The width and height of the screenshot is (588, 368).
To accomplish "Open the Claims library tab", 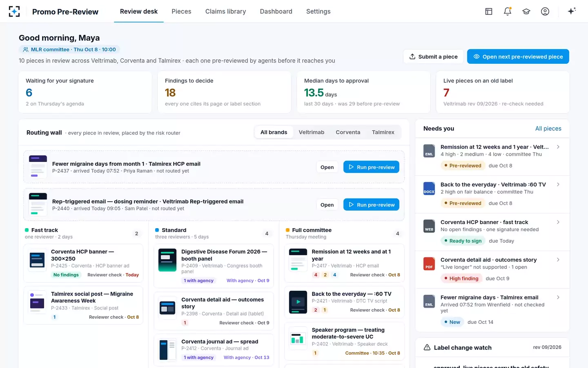I will pyautogui.click(x=226, y=11).
